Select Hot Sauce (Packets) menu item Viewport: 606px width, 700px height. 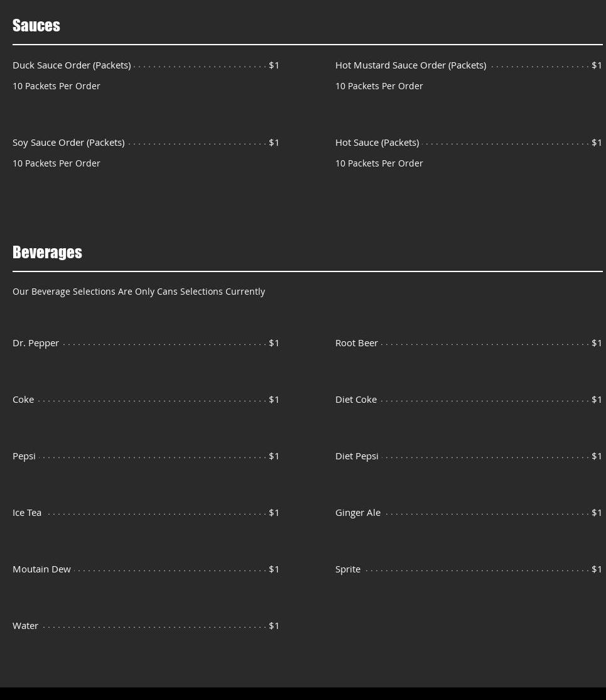[x=377, y=143]
